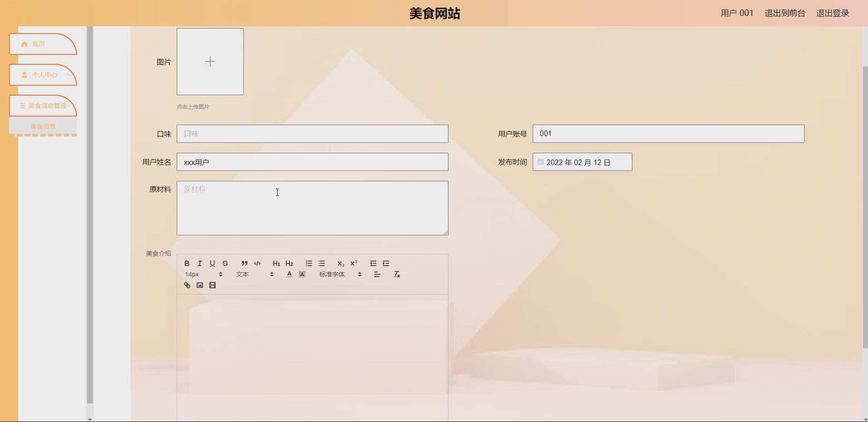Click 退出登录 to log out
868x422 pixels.
[833, 13]
